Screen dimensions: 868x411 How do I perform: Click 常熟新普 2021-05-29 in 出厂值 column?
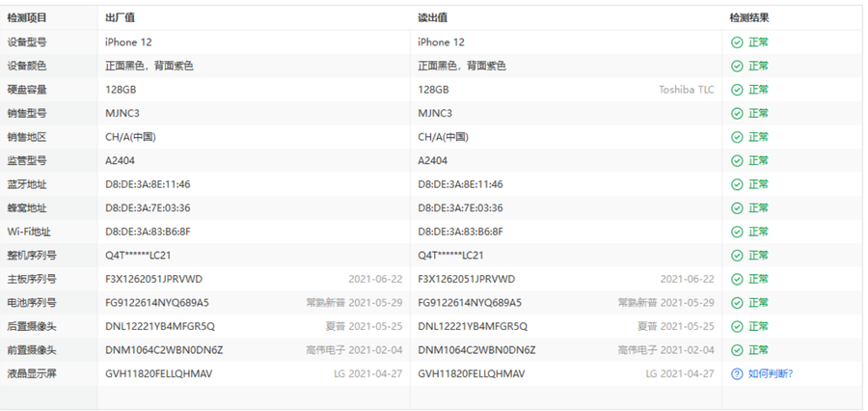point(354,303)
